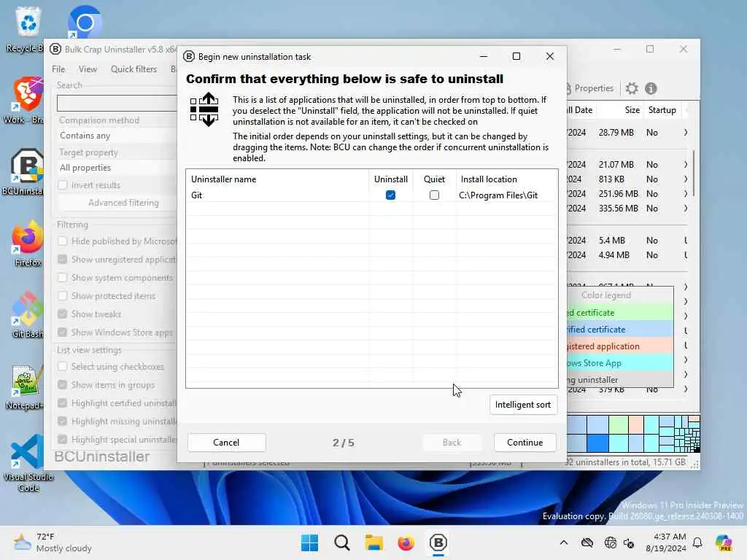Click the info icon in the BCU toolbar
Image resolution: width=747 pixels, height=560 pixels.
pos(651,88)
